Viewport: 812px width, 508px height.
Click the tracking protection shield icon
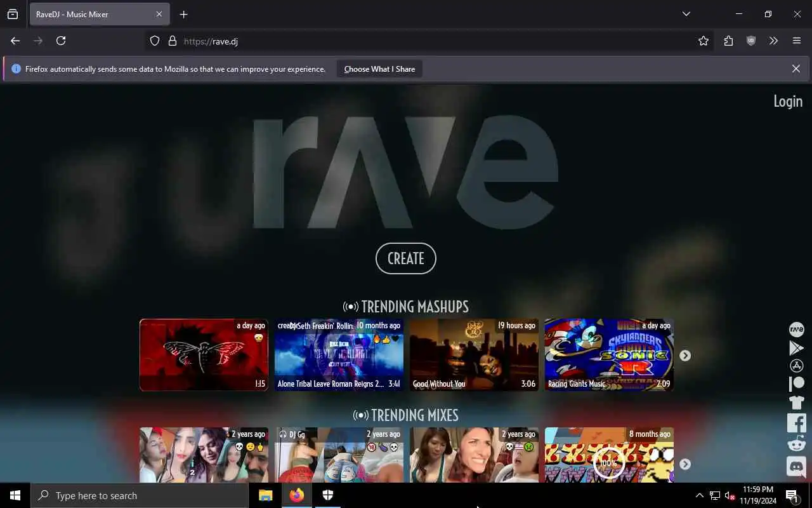(x=155, y=41)
